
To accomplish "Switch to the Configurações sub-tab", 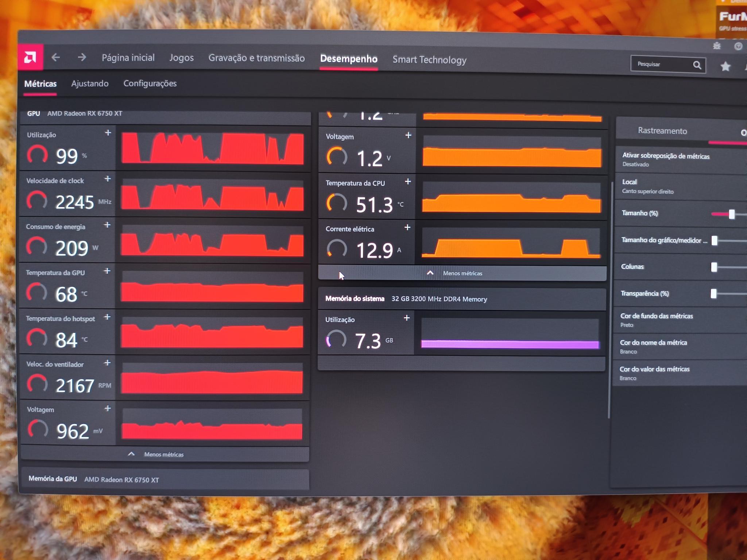I will [150, 83].
